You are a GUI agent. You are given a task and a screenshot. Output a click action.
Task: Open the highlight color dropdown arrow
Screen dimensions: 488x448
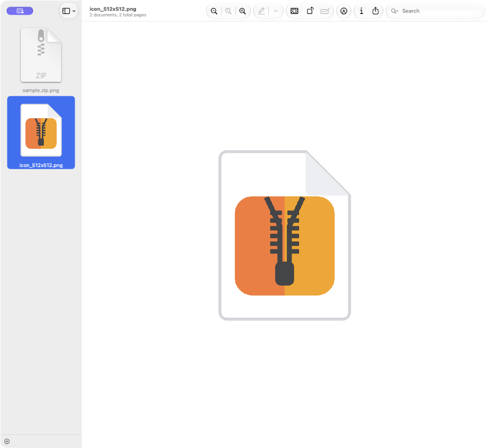(276, 11)
